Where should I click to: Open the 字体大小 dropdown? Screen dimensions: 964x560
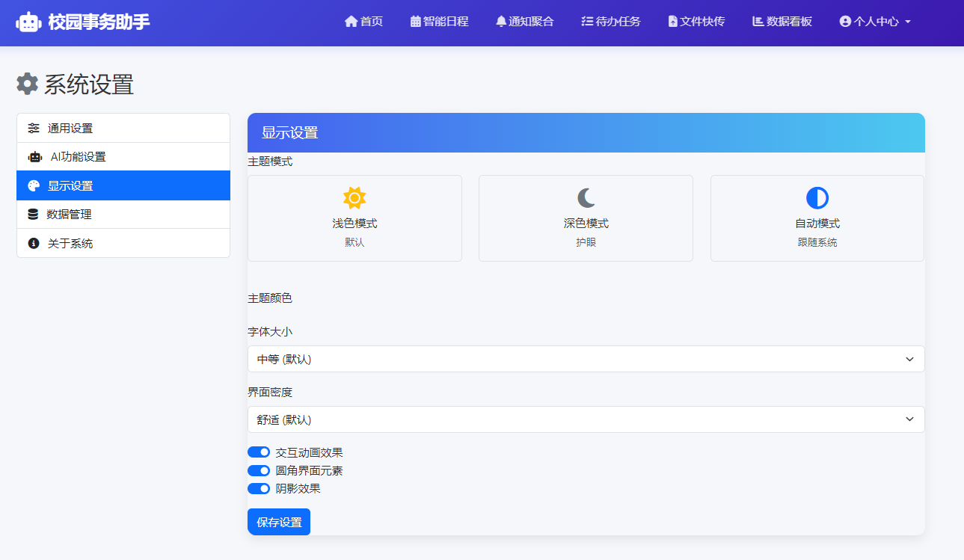coord(586,359)
